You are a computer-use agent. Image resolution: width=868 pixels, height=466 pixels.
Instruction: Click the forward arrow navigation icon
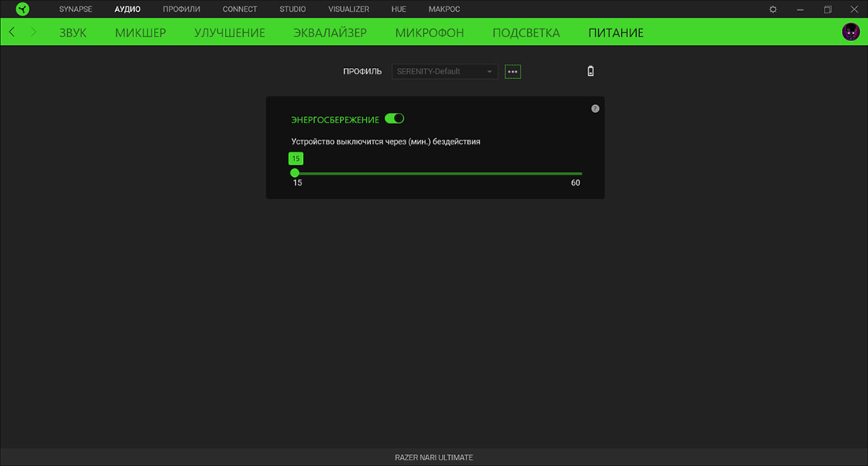(33, 32)
